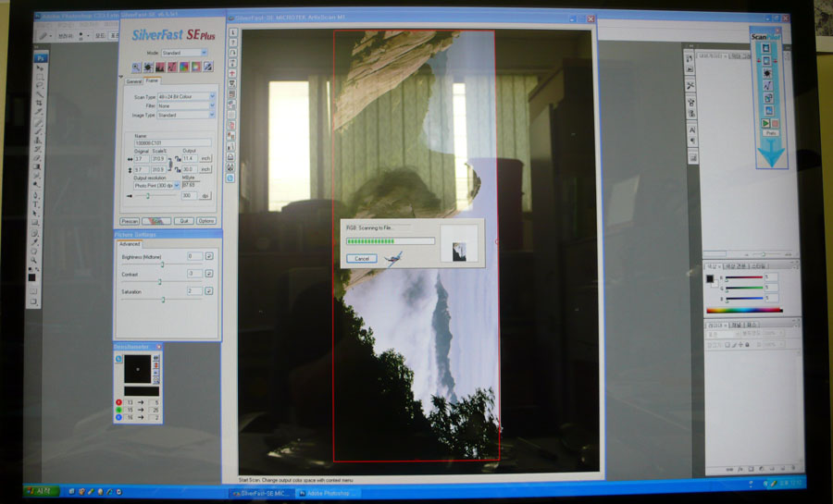Click the Saturation slider
Image resolution: width=833 pixels, height=504 pixels.
pos(161,300)
